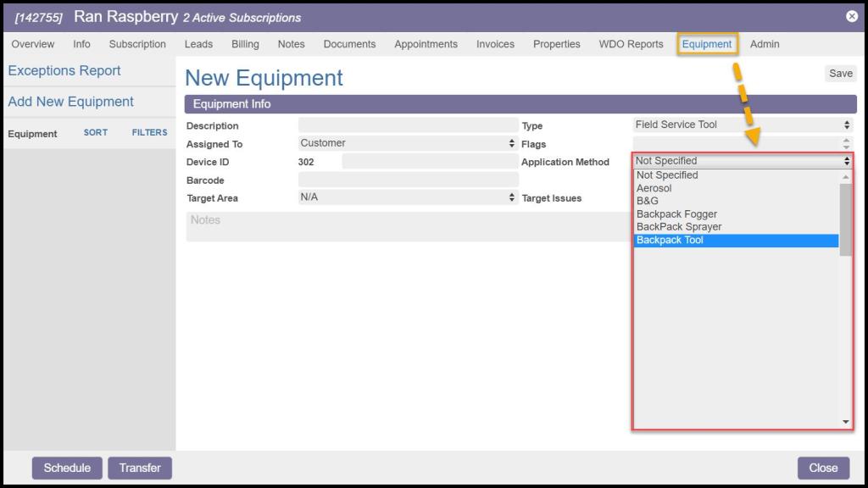Collapse the Application Method dropdown
The width and height of the screenshot is (868, 488).
(742, 161)
